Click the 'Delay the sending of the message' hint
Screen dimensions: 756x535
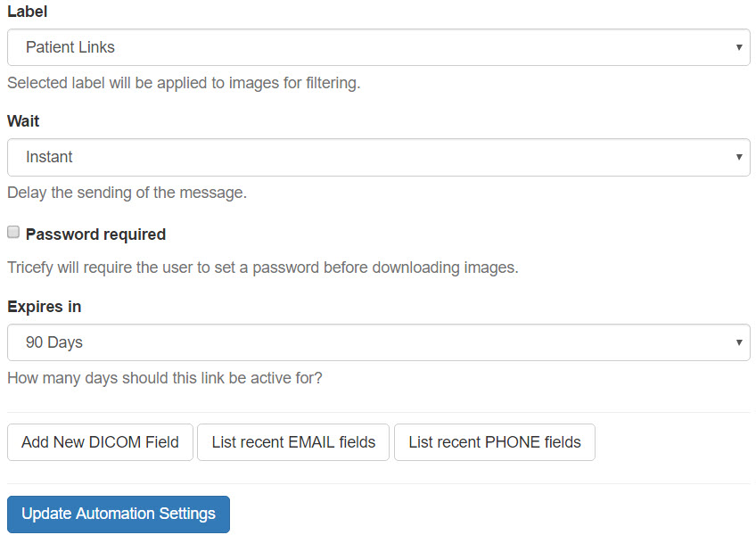tap(127, 192)
